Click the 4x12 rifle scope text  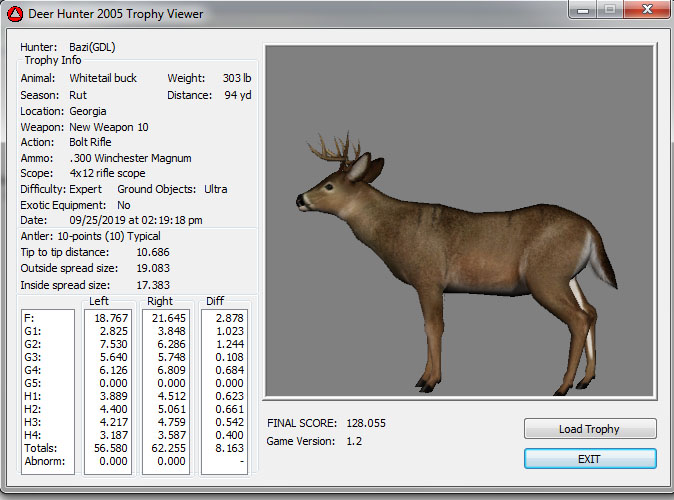coord(109,173)
